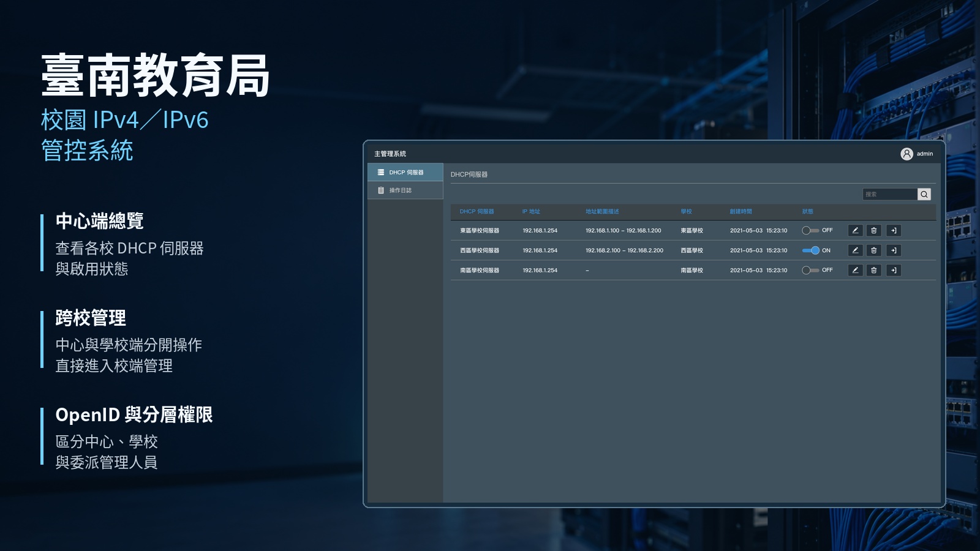Delete the 南區學校伺服器 row via trash icon
Viewport: 980px width, 551px height.
pyautogui.click(x=874, y=270)
